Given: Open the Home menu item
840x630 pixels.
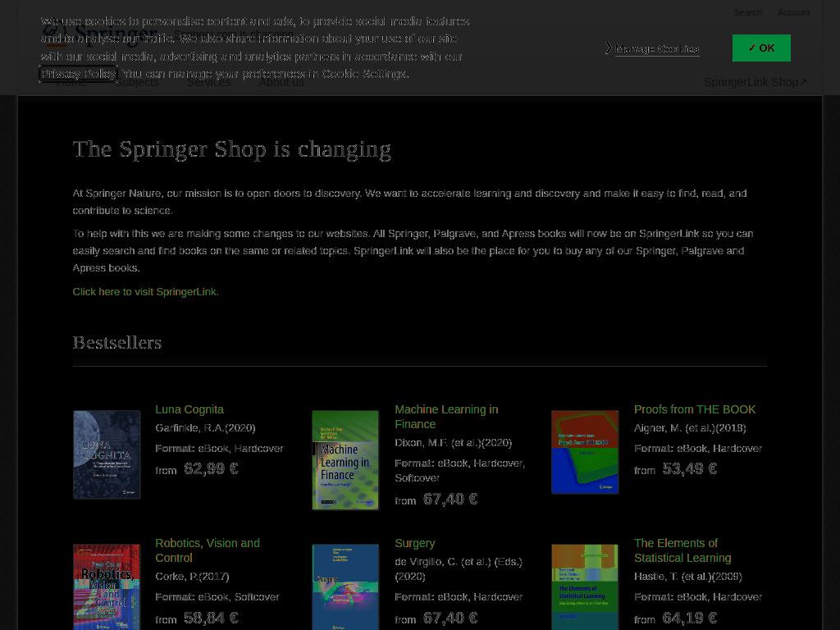Looking at the screenshot, I should coord(71,83).
